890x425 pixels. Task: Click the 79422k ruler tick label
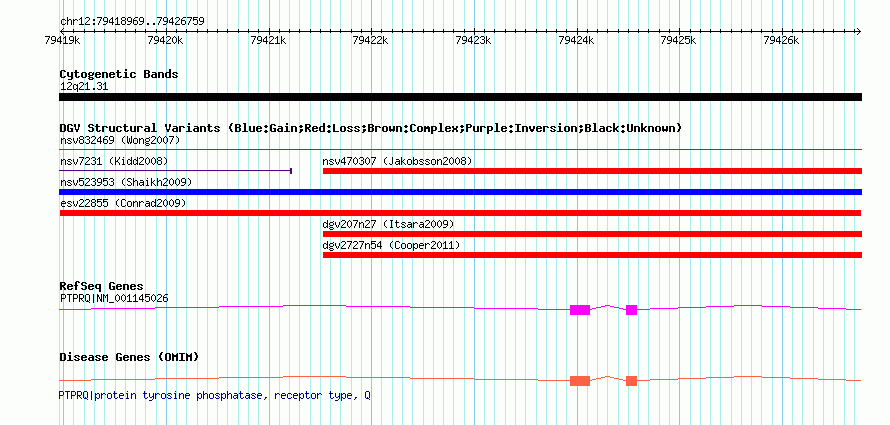point(371,40)
